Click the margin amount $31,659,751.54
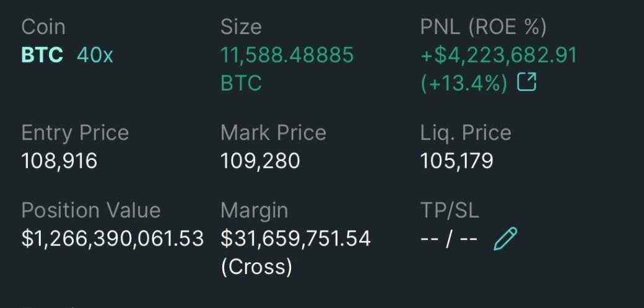The image size is (644, 308). [x=295, y=239]
